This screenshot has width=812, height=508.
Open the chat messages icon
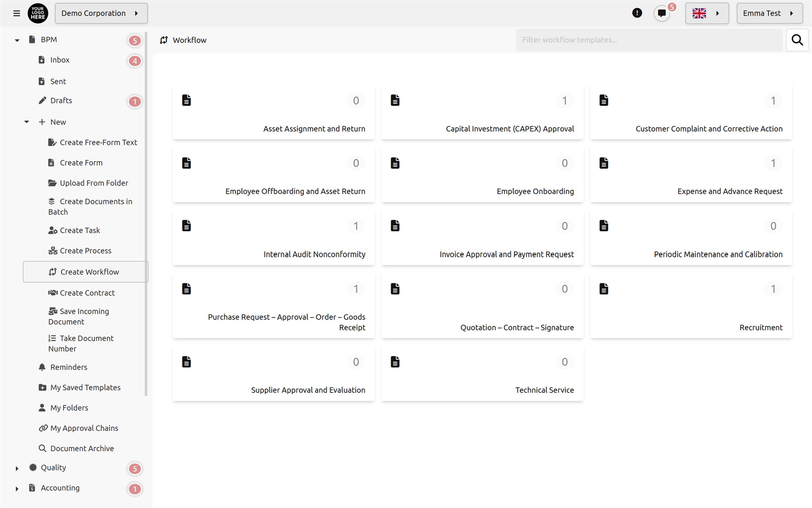click(662, 13)
